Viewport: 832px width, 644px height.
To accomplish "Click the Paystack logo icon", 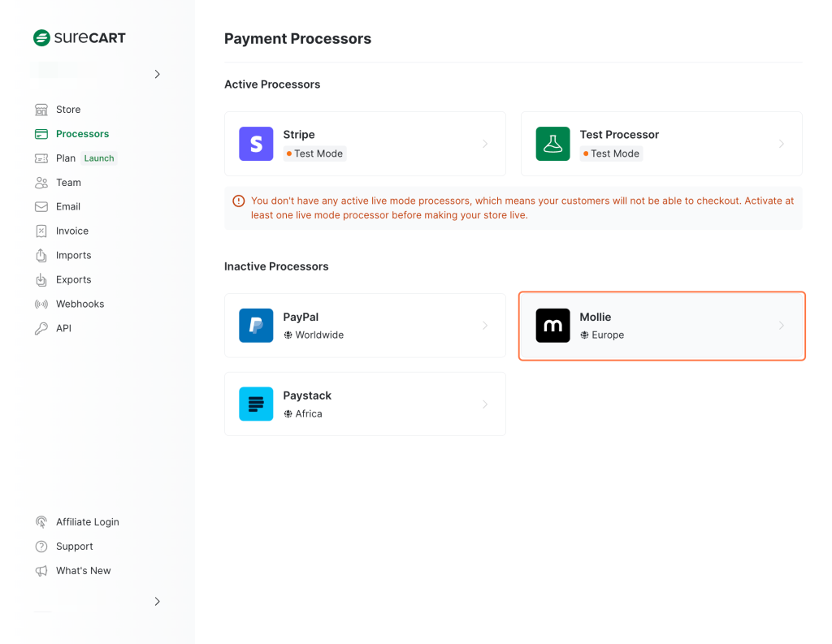I will click(x=256, y=404).
